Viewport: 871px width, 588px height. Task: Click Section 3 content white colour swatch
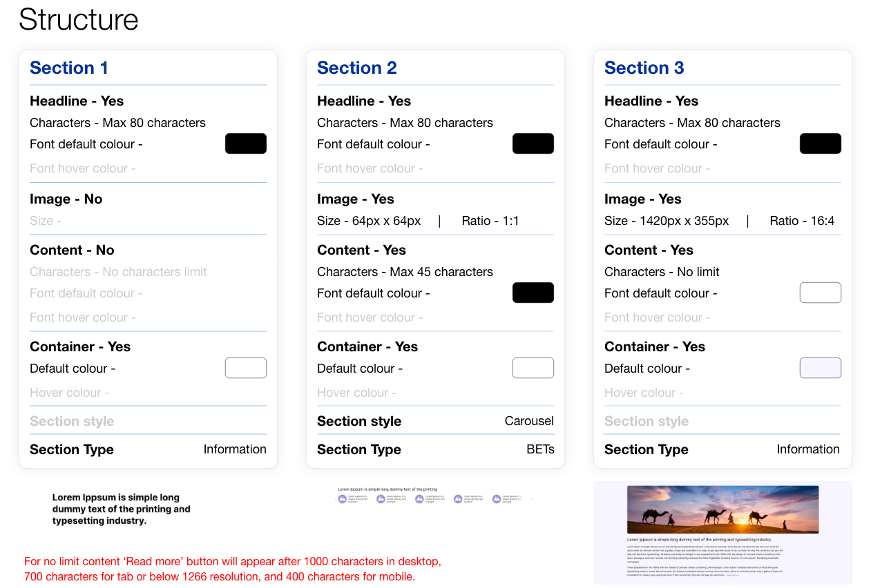coord(820,293)
